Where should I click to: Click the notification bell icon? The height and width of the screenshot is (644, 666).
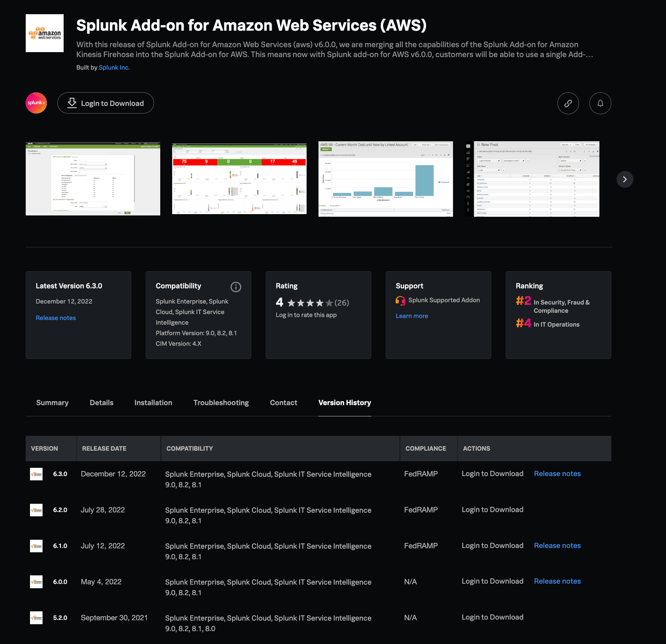[x=600, y=103]
